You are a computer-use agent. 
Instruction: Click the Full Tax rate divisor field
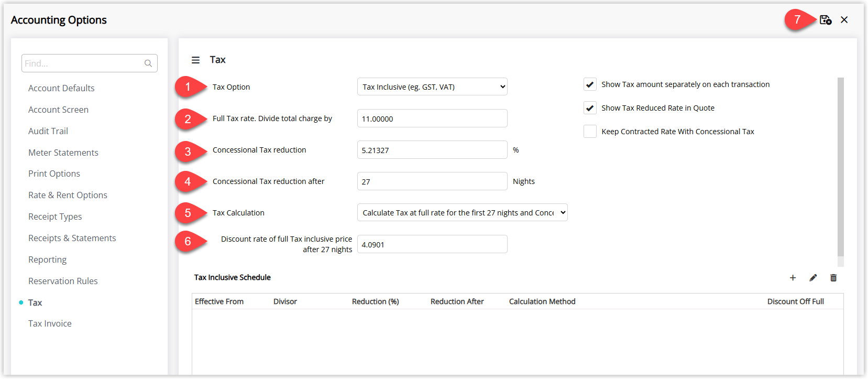click(x=432, y=118)
